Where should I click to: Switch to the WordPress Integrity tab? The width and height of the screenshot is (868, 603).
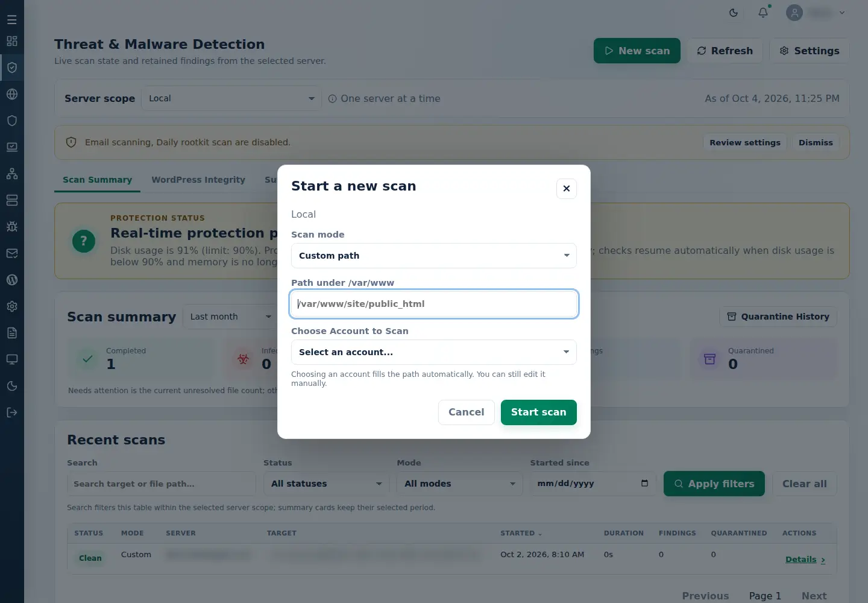(x=198, y=180)
